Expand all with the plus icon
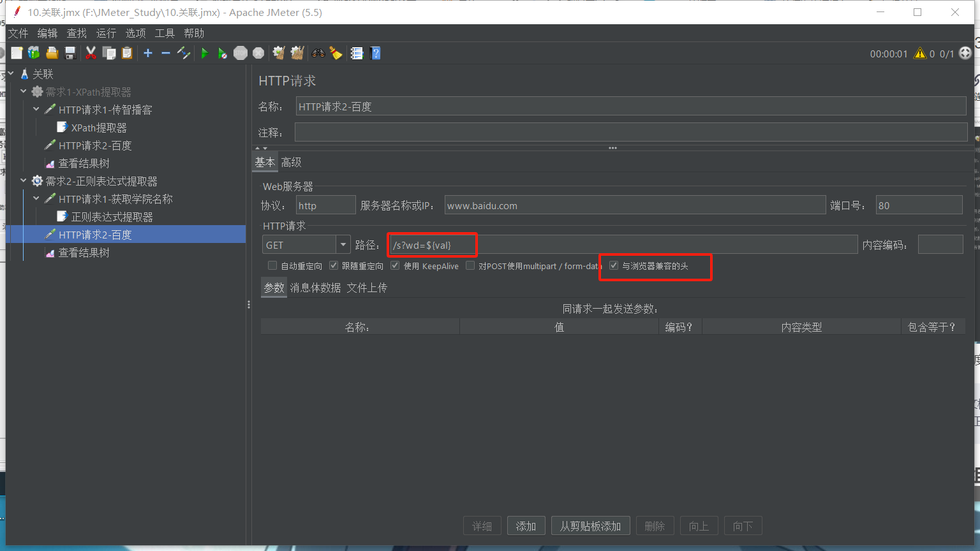Viewport: 980px width, 551px height. [x=148, y=53]
